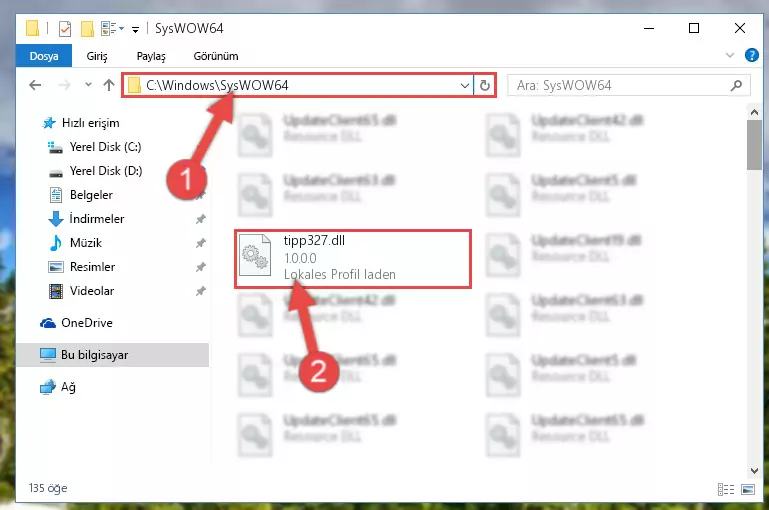The width and height of the screenshot is (769, 510).
Task: Click the İndirmeler download arrow icon
Action: pyautogui.click(x=56, y=219)
